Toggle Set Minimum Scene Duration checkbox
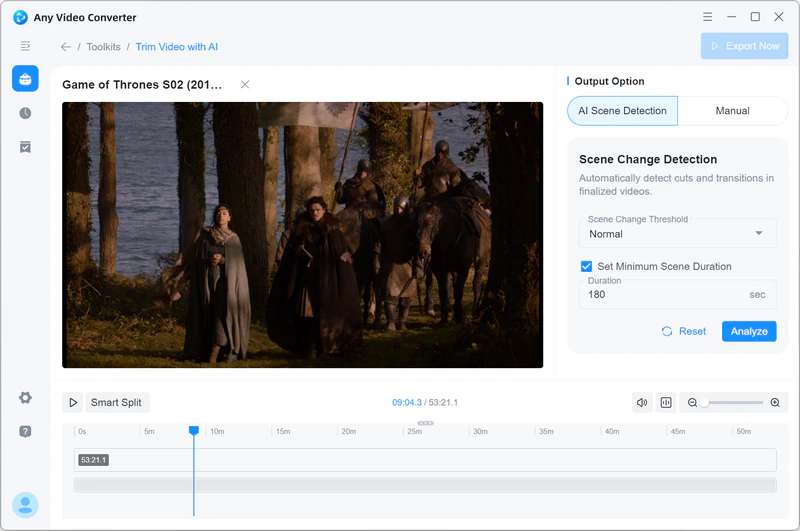The width and height of the screenshot is (800, 531). (x=586, y=266)
